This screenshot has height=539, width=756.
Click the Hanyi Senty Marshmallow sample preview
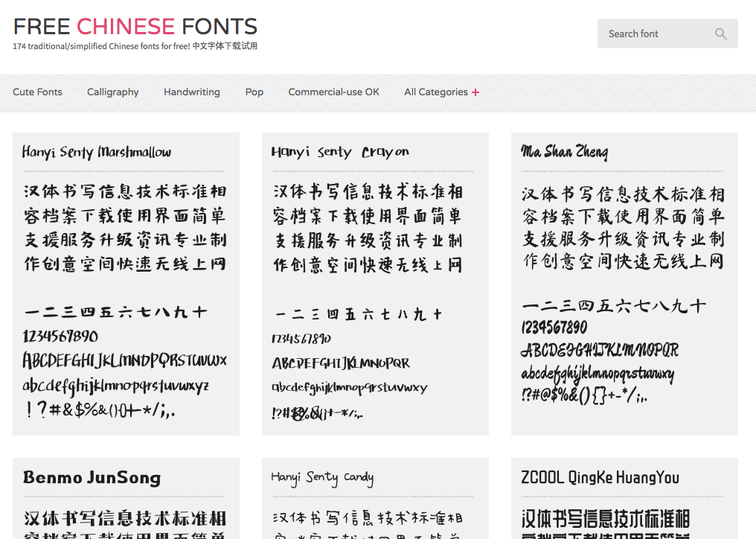(x=125, y=300)
